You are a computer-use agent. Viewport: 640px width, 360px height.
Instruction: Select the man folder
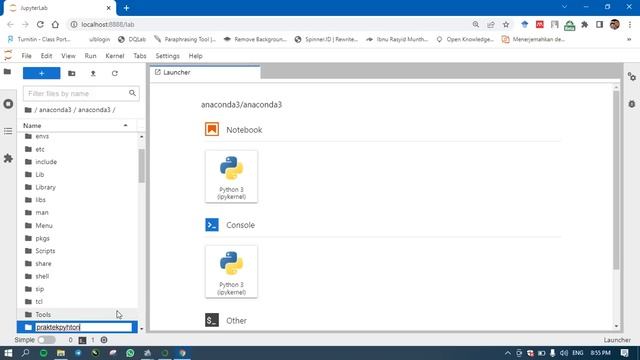78,213
